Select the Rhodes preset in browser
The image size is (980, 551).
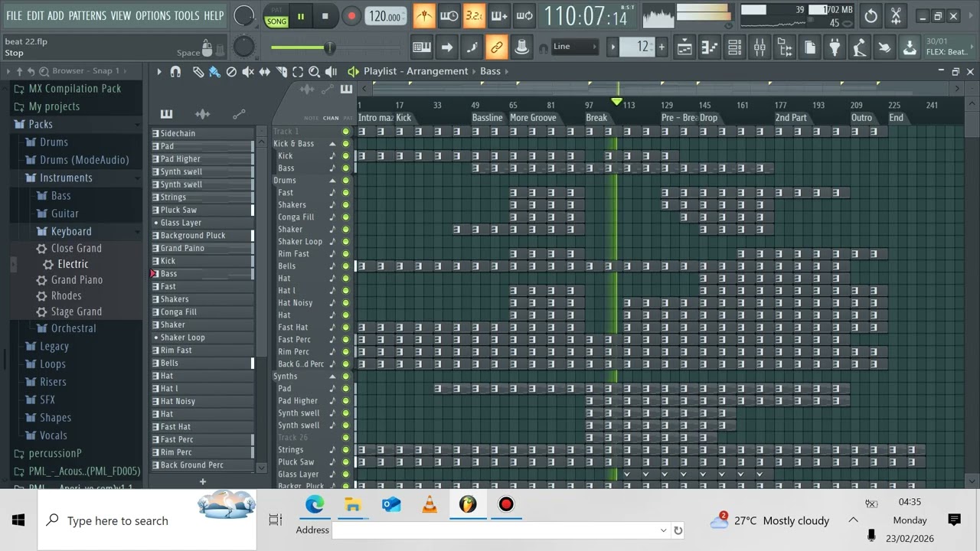coord(66,296)
